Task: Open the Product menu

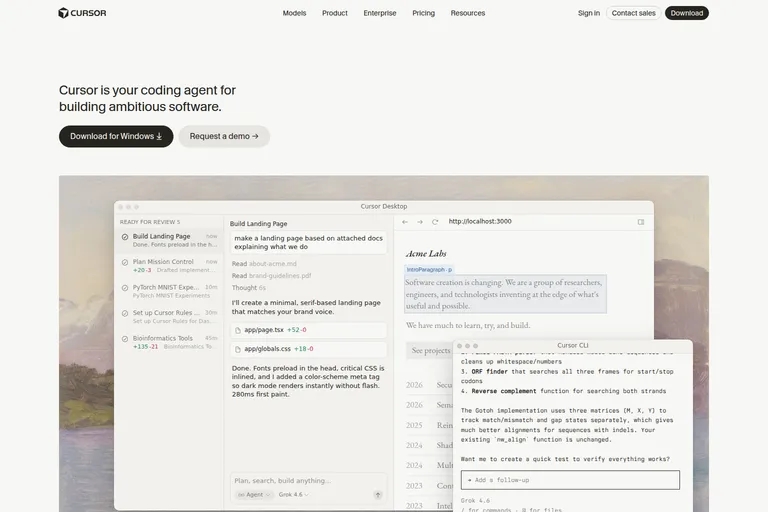Action: pyautogui.click(x=335, y=13)
